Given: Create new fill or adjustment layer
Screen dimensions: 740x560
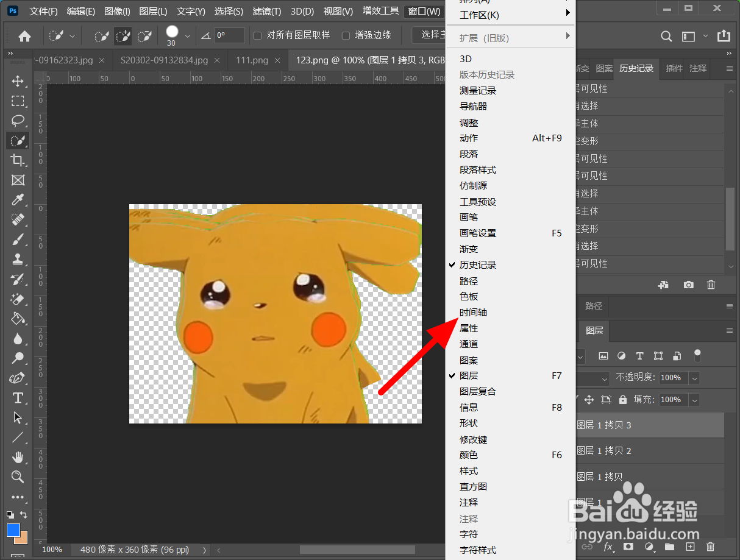Looking at the screenshot, I should 649,547.
